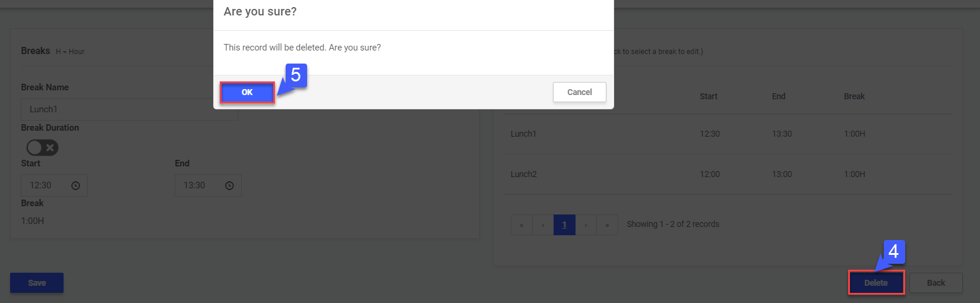Confirm deletion with the OK button
The width and height of the screenshot is (980, 303).
[x=247, y=93]
